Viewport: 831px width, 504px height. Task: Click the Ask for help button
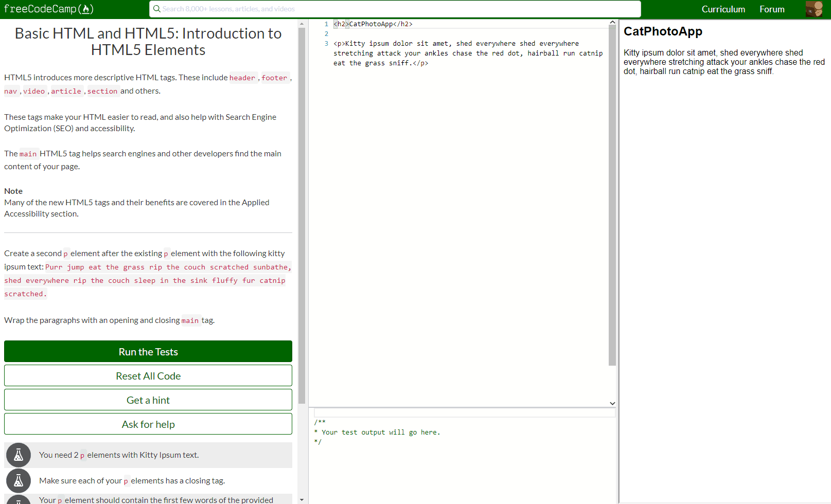pyautogui.click(x=148, y=424)
